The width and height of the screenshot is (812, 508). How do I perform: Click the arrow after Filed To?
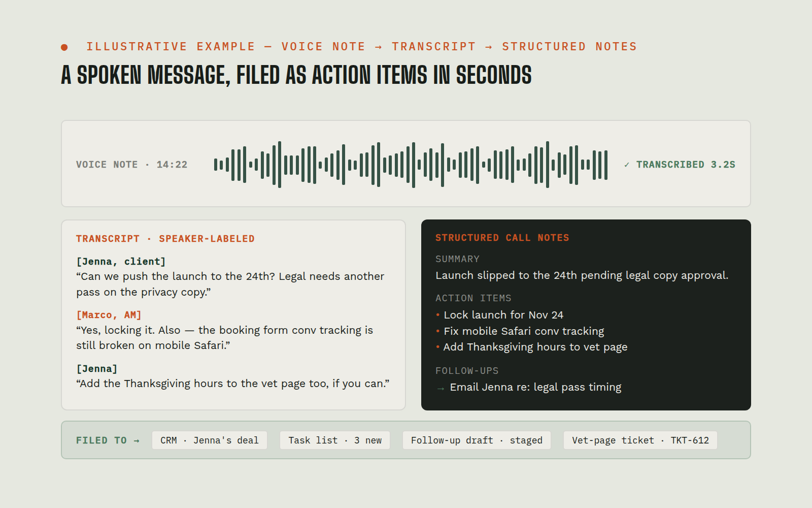[137, 440]
